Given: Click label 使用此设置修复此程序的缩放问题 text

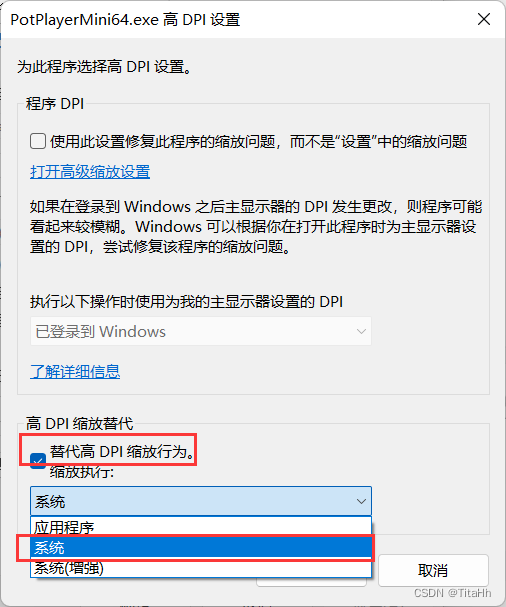Looking at the screenshot, I should [x=258, y=142].
